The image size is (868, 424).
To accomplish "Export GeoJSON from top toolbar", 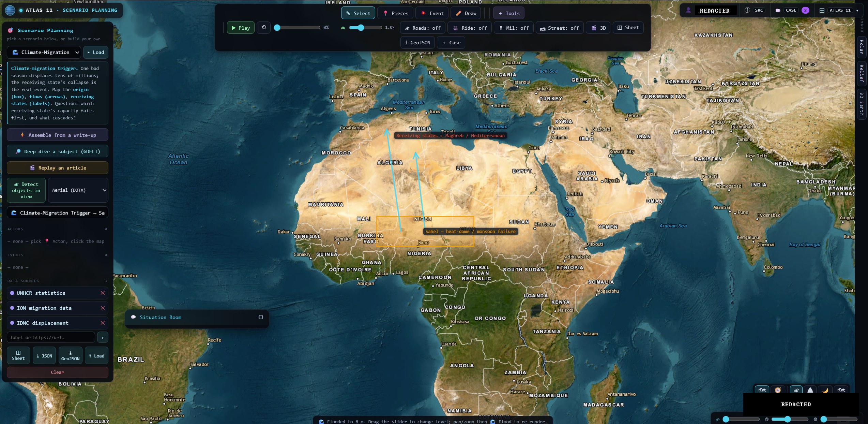I will (417, 43).
